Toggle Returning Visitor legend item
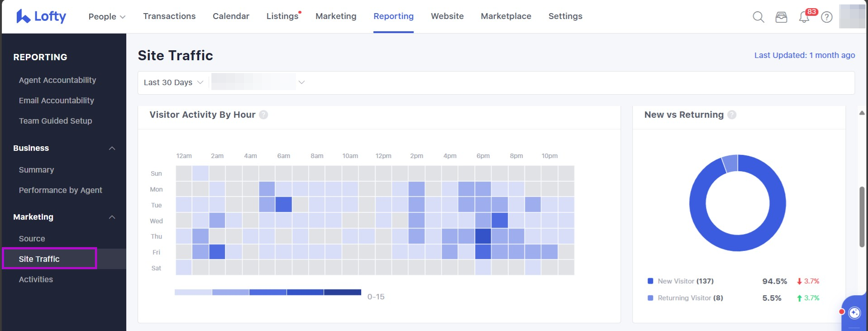The image size is (868, 331). (686, 298)
